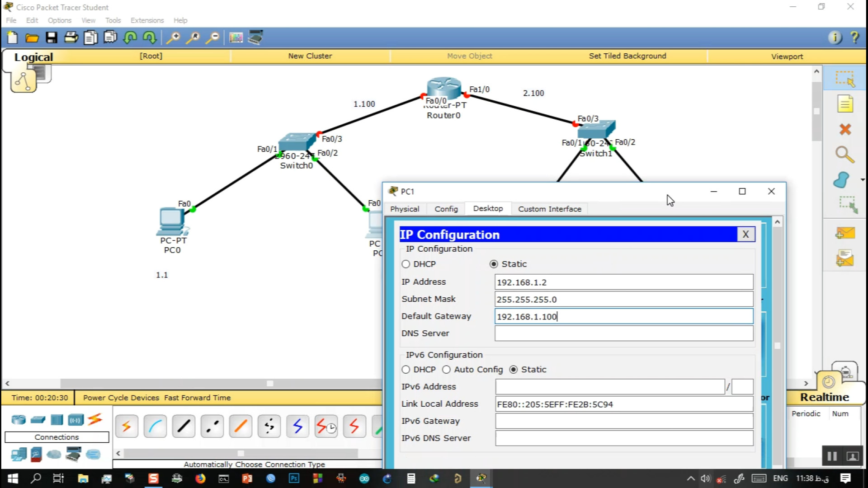Image resolution: width=868 pixels, height=488 pixels.
Task: Open Custom Interface tab in PC1
Action: click(x=550, y=209)
